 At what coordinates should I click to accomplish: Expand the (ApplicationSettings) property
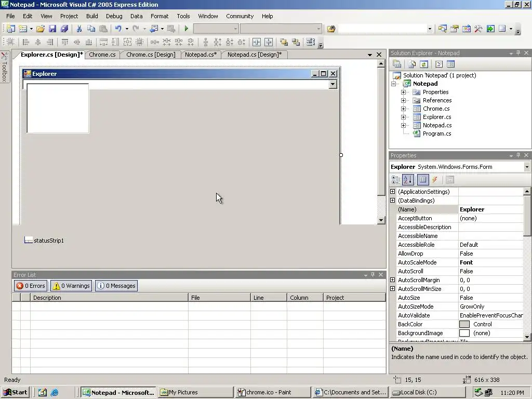[393, 192]
